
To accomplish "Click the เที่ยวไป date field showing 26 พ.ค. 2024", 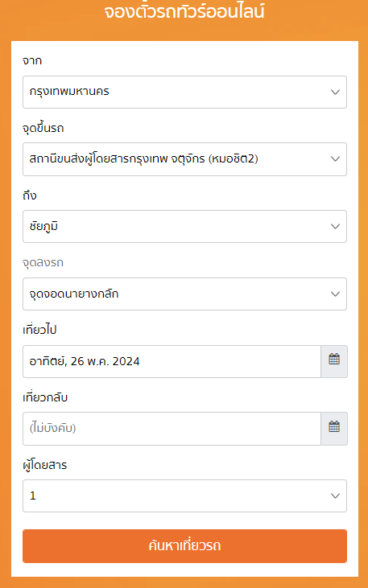I will coord(172,361).
